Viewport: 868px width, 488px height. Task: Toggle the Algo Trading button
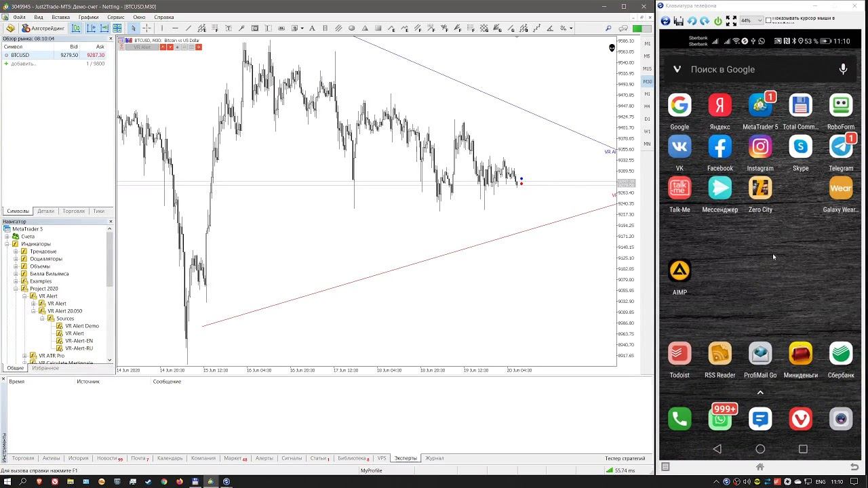click(x=43, y=28)
